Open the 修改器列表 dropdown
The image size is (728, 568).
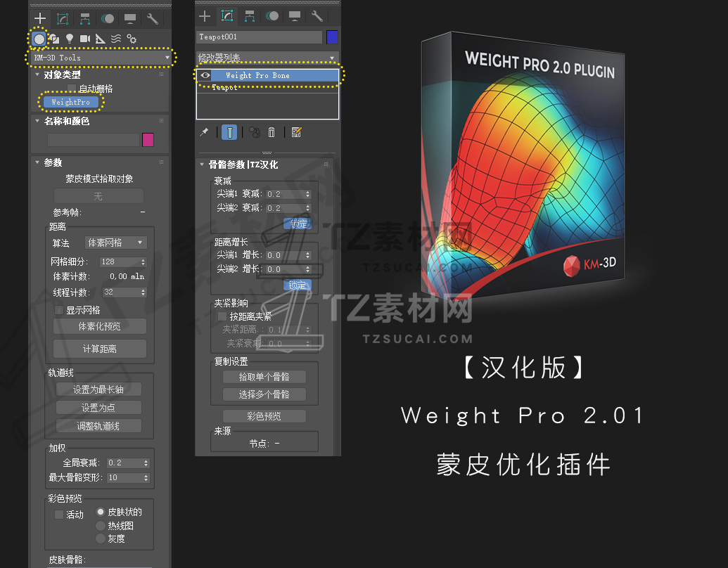[267, 58]
